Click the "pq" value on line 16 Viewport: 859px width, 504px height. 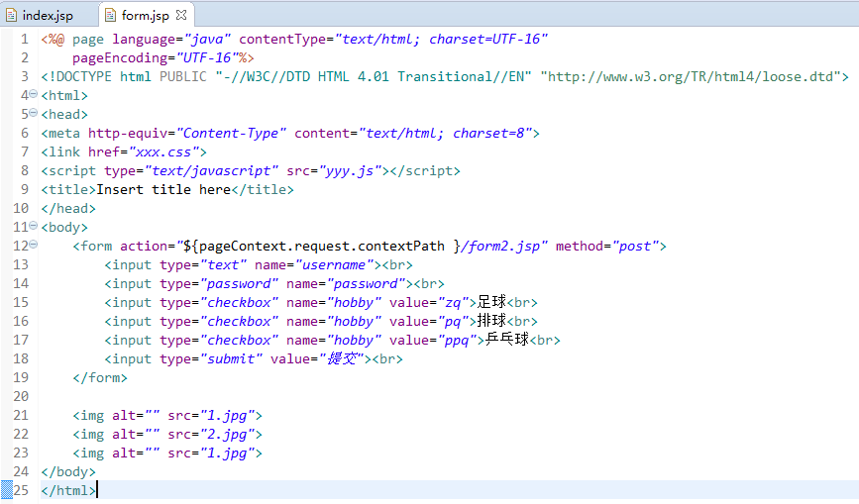[x=453, y=321]
